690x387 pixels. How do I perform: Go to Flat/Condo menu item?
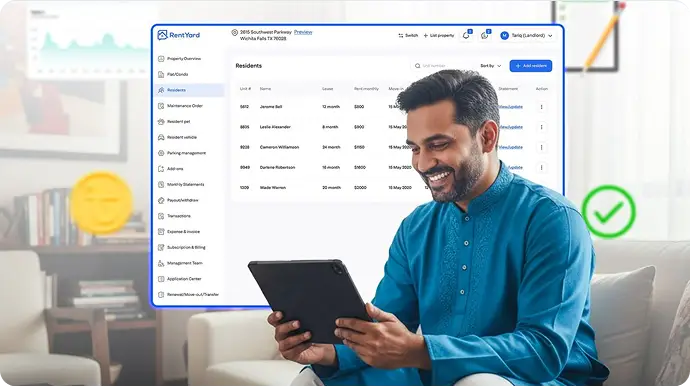pyautogui.click(x=177, y=74)
